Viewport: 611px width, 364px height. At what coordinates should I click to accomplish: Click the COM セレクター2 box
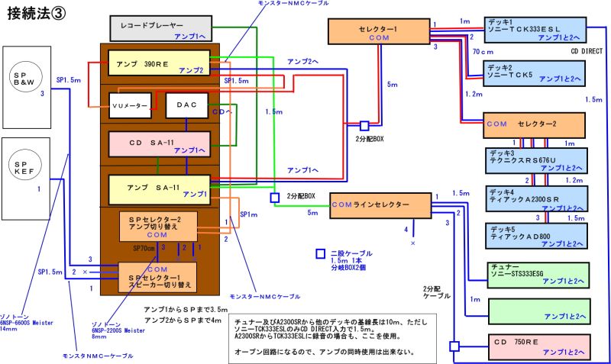pyautogui.click(x=534, y=125)
